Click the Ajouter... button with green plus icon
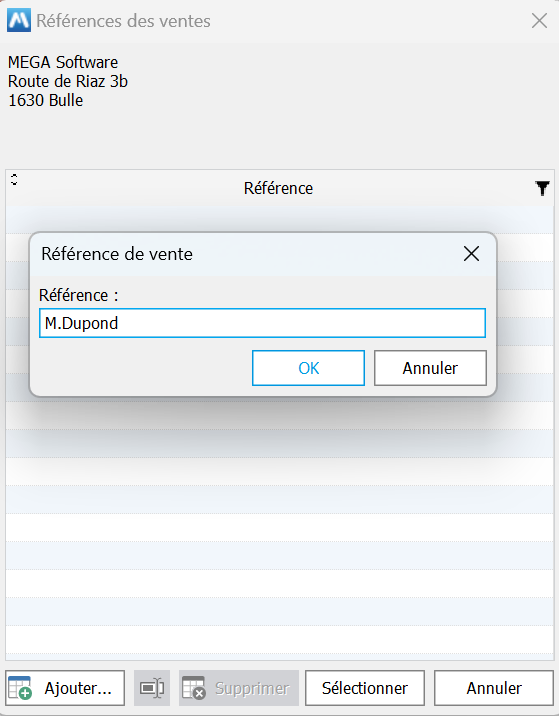 (65, 688)
